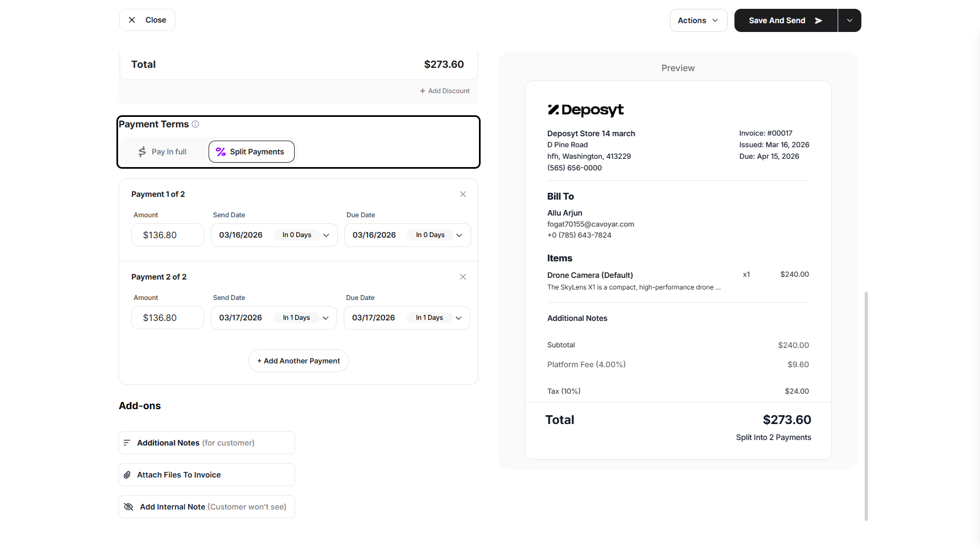The width and height of the screenshot is (980, 547).
Task: Click the dollar icon for Pay In full
Action: tap(142, 152)
